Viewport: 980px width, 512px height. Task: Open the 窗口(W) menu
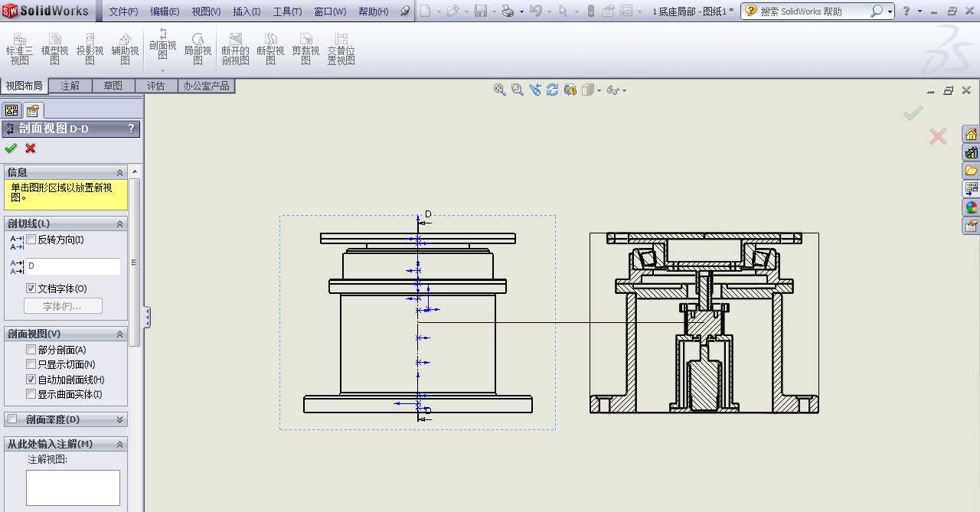coord(330,11)
